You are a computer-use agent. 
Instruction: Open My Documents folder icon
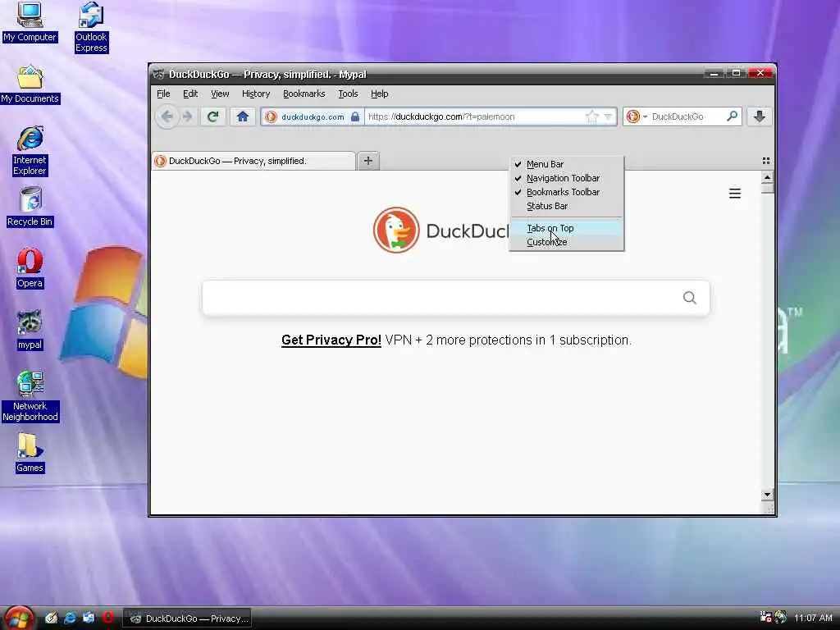click(x=30, y=84)
